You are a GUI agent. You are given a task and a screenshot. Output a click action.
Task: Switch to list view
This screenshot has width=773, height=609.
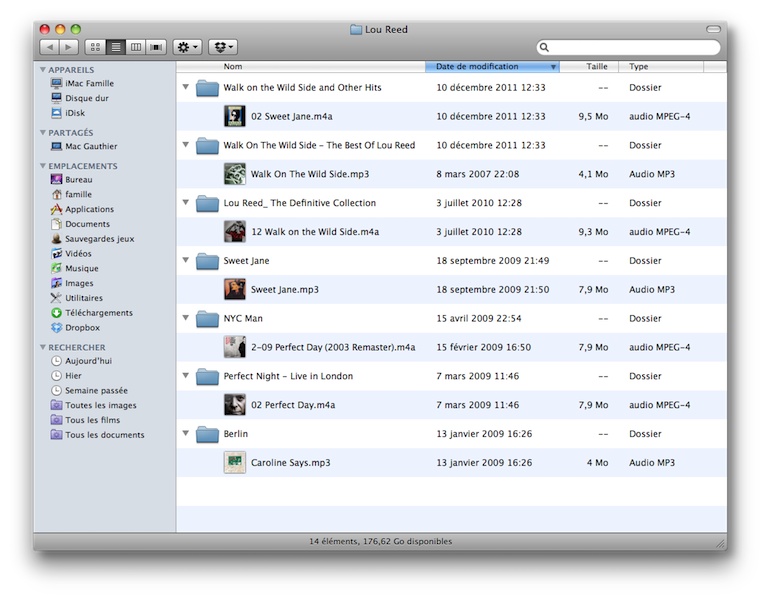point(115,47)
